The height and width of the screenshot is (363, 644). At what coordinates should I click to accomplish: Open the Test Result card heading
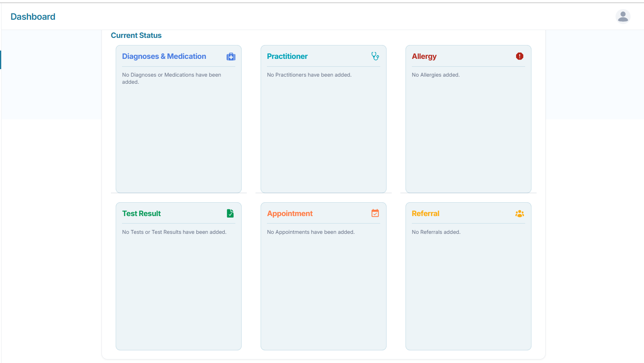(141, 214)
